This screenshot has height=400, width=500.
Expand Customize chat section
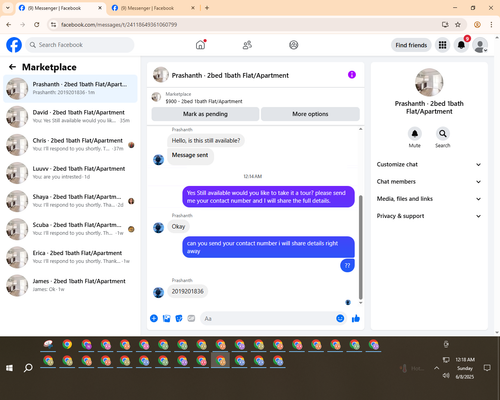(429, 164)
